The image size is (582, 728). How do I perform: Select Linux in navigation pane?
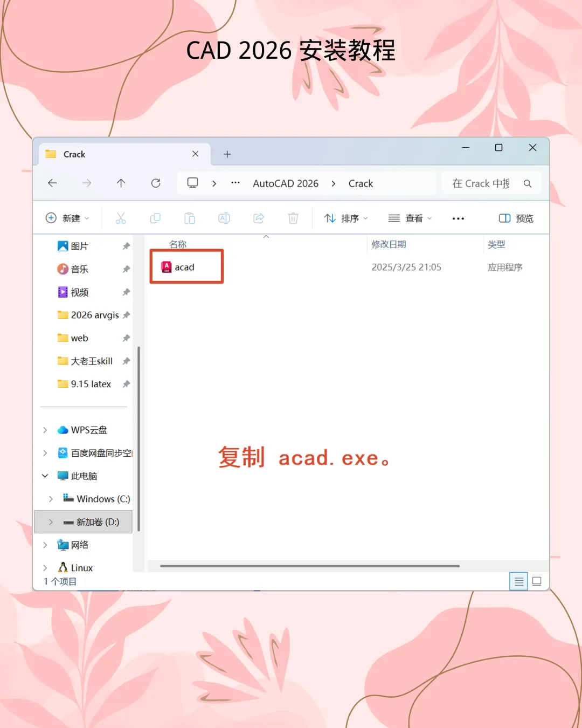(x=75, y=568)
